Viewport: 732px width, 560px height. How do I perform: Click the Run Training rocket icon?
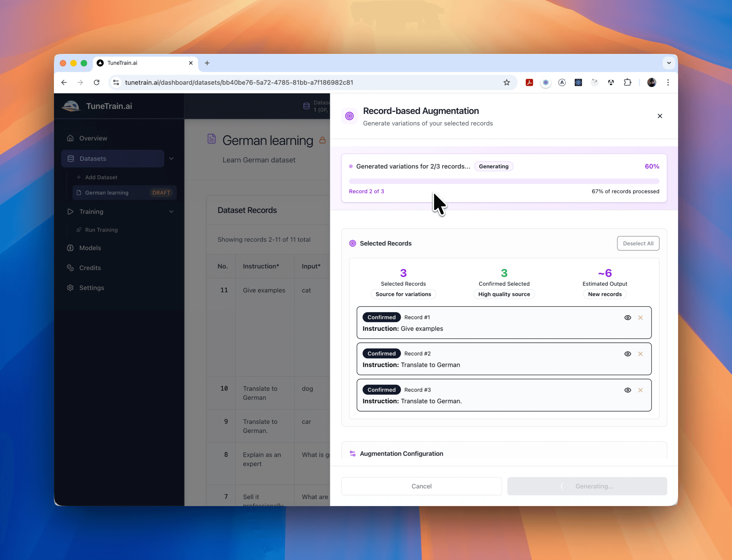pyautogui.click(x=79, y=230)
